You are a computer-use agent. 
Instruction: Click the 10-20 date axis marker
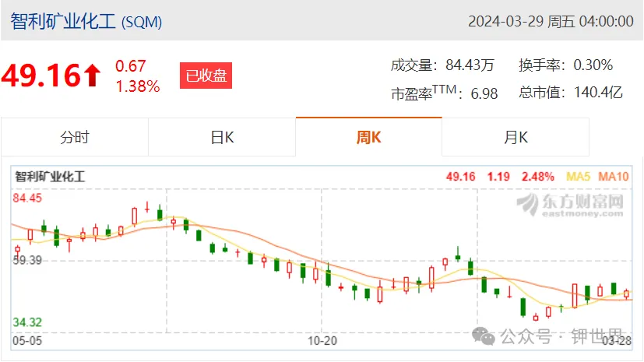pos(322,341)
